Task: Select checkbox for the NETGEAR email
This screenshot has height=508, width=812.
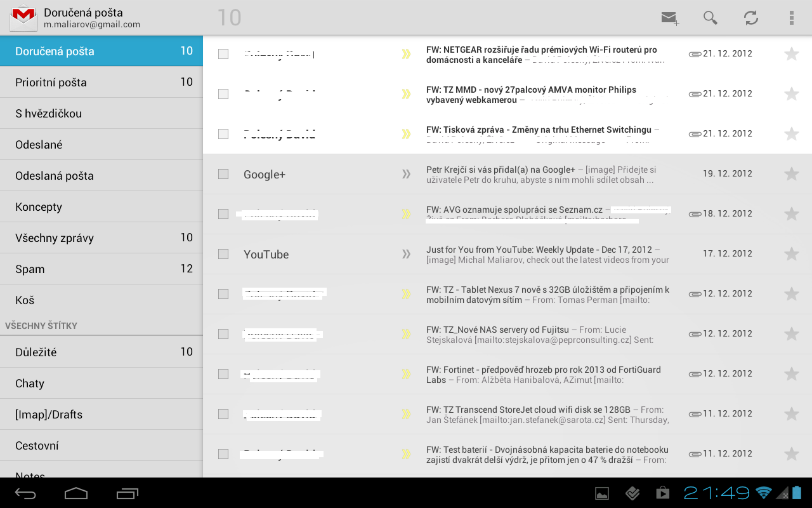Action: (223, 54)
